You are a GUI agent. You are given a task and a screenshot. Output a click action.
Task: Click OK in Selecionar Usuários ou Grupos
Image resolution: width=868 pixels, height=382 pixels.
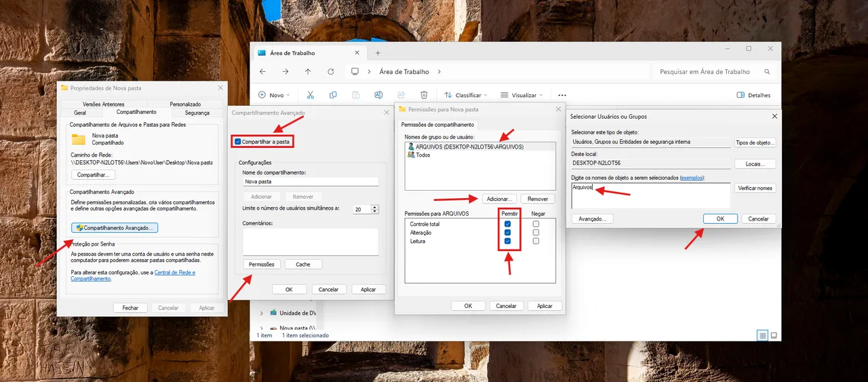[720, 218]
